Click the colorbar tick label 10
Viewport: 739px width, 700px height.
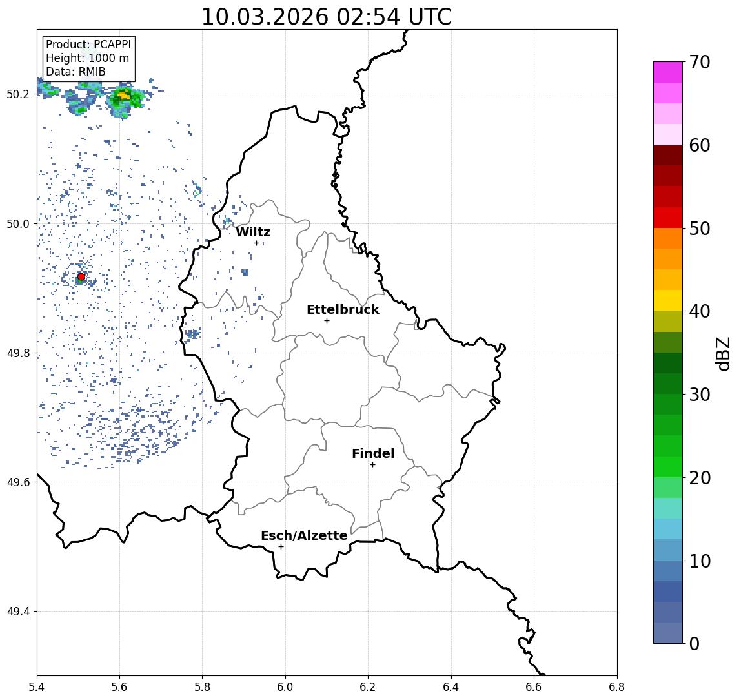click(x=700, y=561)
